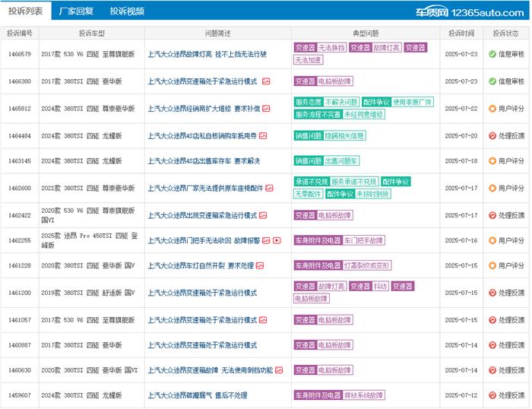The width and height of the screenshot is (532, 409).
Task: Click 处理反馈 status icon for 1459607
Action: 492,395
